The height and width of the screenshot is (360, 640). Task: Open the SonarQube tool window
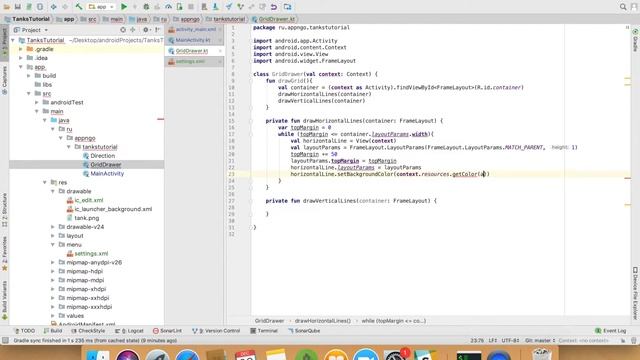304,331
